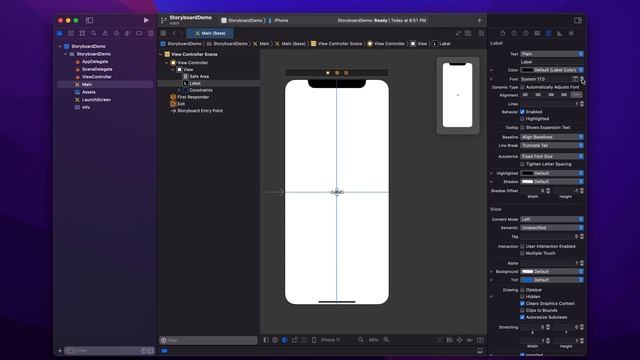Toggle the navigator sidebar icon in title bar
Image resolution: width=640 pixels, height=360 pixels.
(89, 20)
